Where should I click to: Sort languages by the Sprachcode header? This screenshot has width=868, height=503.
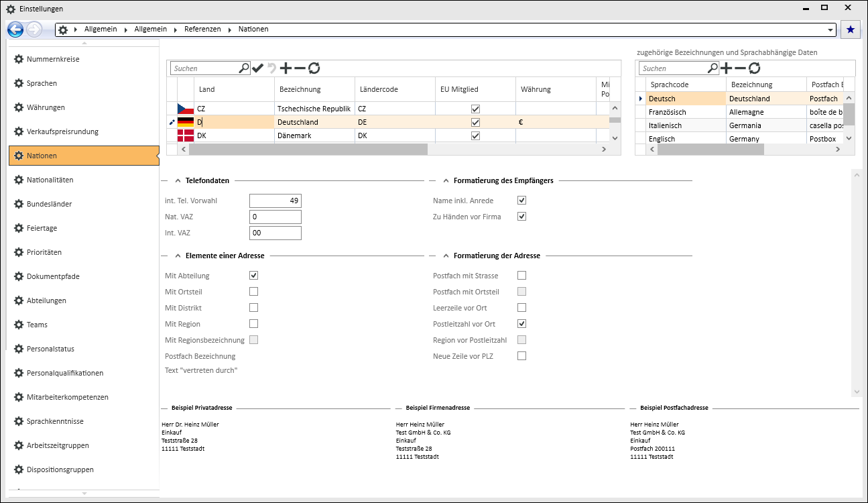click(x=686, y=85)
